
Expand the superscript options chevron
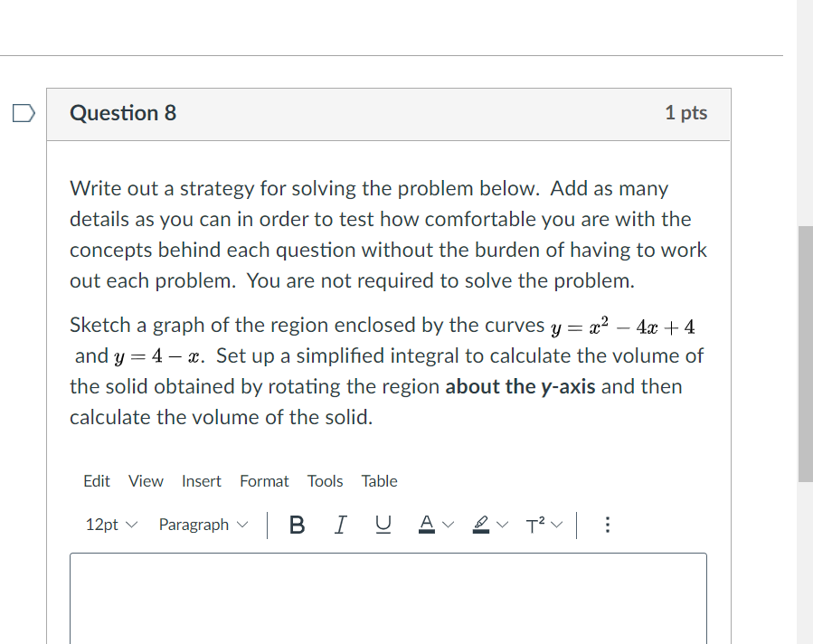click(555, 525)
